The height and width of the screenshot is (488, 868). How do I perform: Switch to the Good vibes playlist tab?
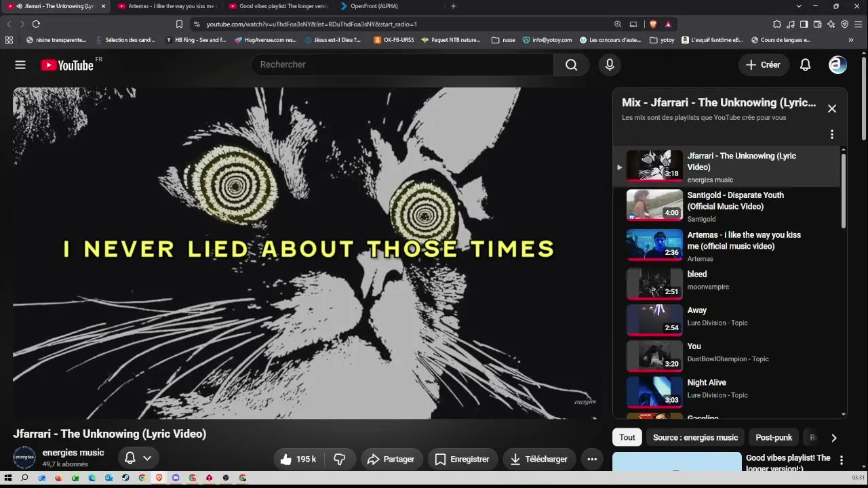click(x=279, y=6)
